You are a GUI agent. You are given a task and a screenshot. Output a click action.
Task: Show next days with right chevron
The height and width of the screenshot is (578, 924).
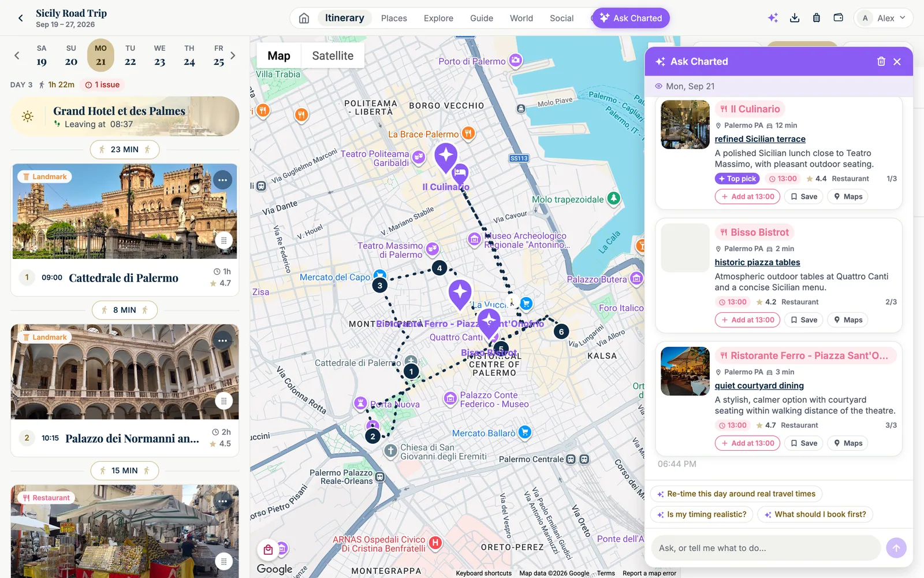pyautogui.click(x=233, y=55)
